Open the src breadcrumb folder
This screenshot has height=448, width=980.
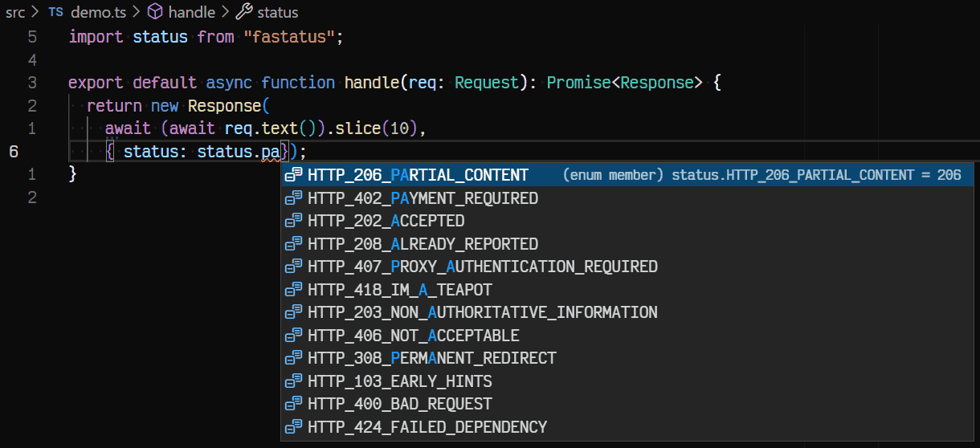click(x=15, y=12)
